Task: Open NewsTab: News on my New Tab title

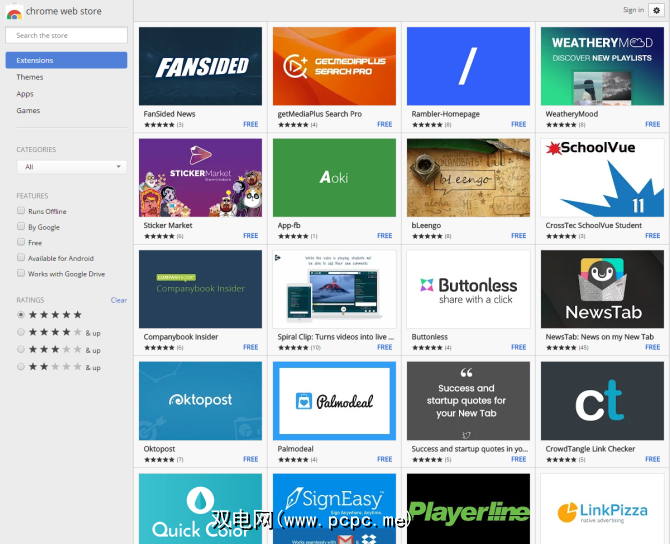Action: pyautogui.click(x=599, y=337)
